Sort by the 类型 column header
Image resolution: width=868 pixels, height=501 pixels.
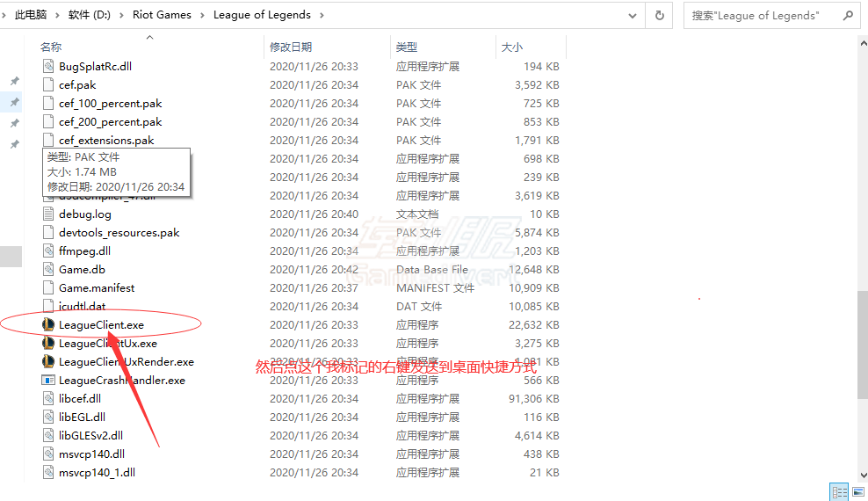(406, 47)
